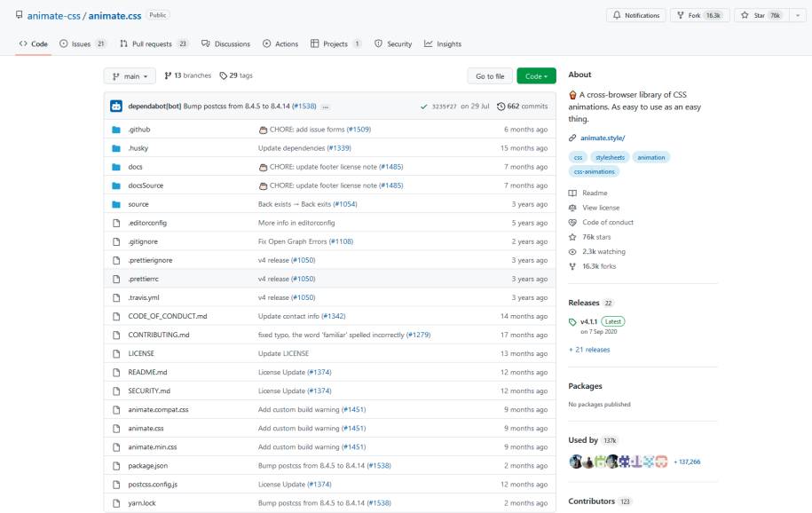Screen dimensions: 812x513
Task: Click the .husky folder icon
Action: (x=116, y=148)
